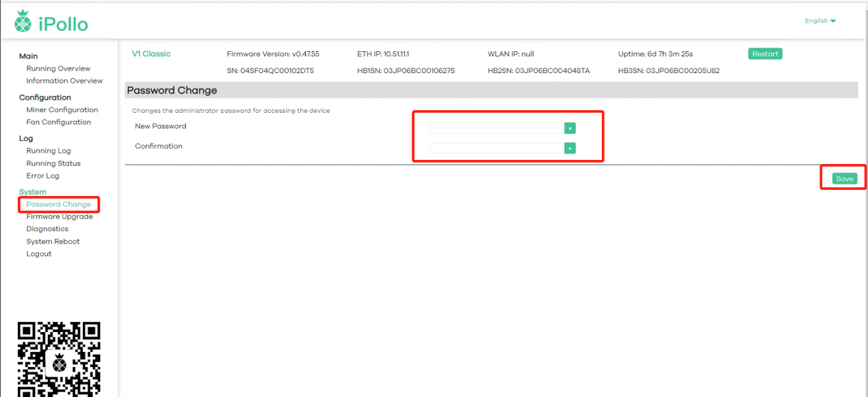868x397 pixels.
Task: Open the English language dropdown
Action: point(820,21)
